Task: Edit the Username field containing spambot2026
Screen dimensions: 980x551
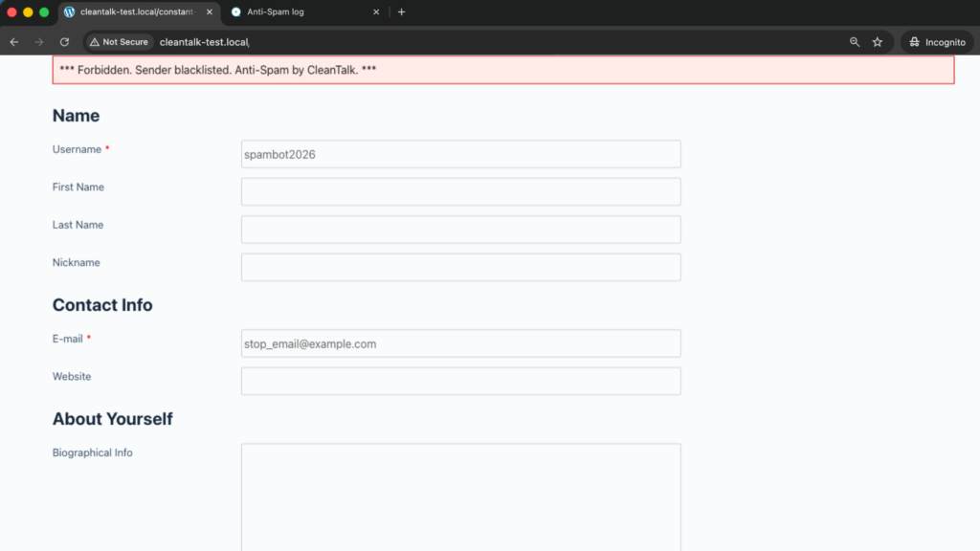Action: click(x=460, y=154)
